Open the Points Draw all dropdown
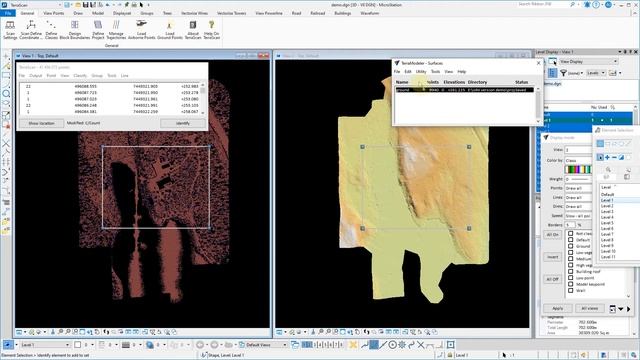 pyautogui.click(x=579, y=188)
